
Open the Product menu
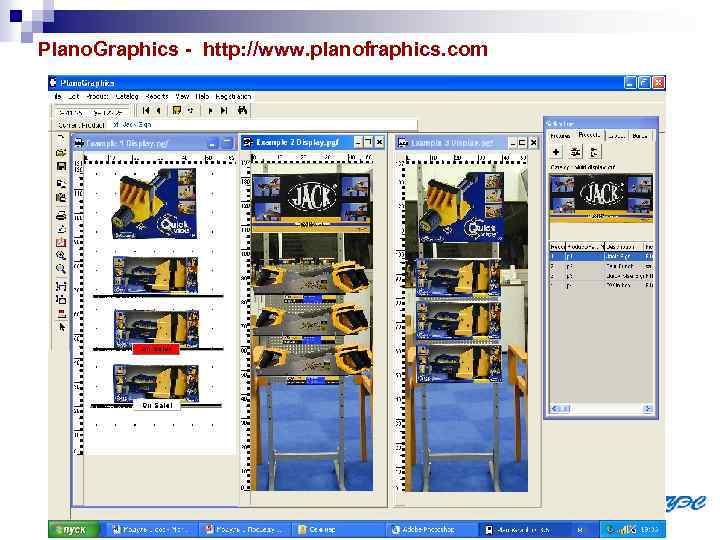(97, 96)
